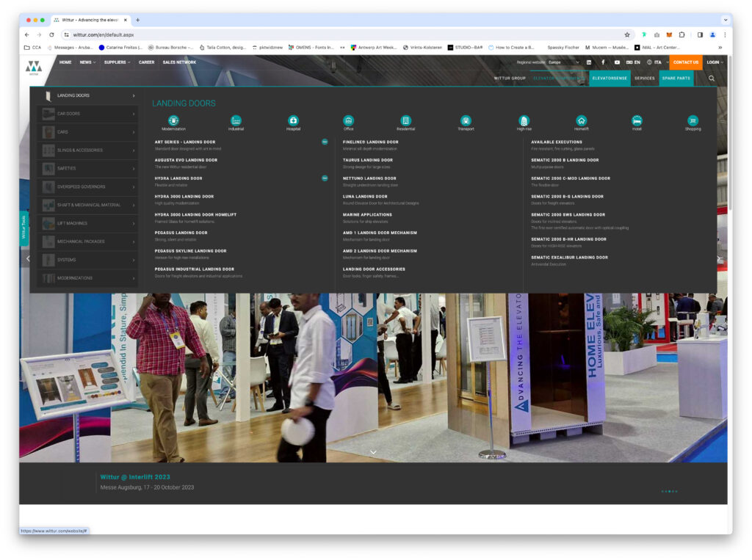The height and width of the screenshot is (560, 752).
Task: Select the Modernization application icon
Action: click(173, 120)
